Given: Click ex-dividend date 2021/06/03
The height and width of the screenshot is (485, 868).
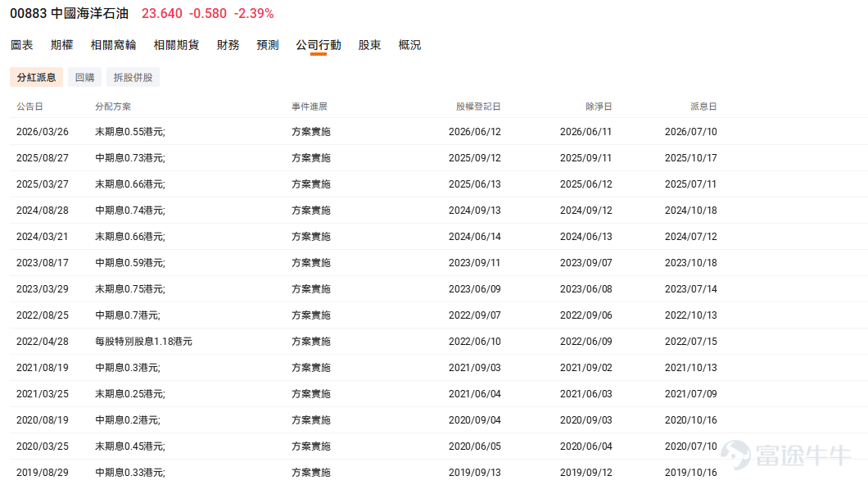Looking at the screenshot, I should point(586,393).
